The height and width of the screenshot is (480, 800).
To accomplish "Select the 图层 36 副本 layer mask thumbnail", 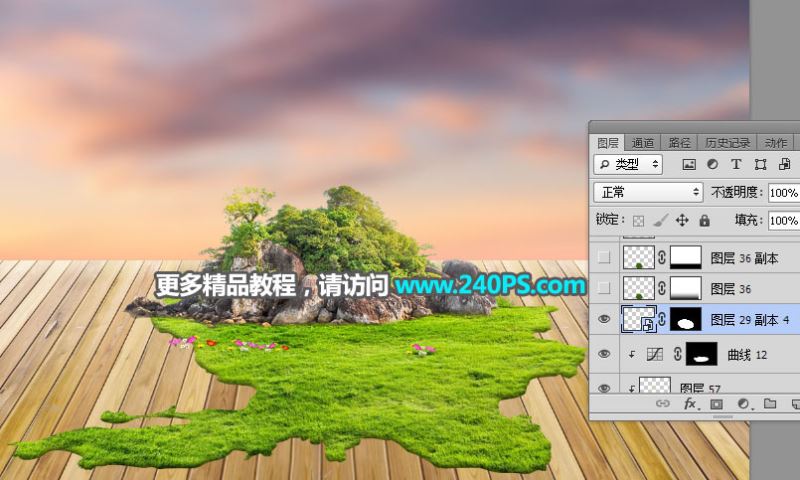I will pyautogui.click(x=686, y=258).
